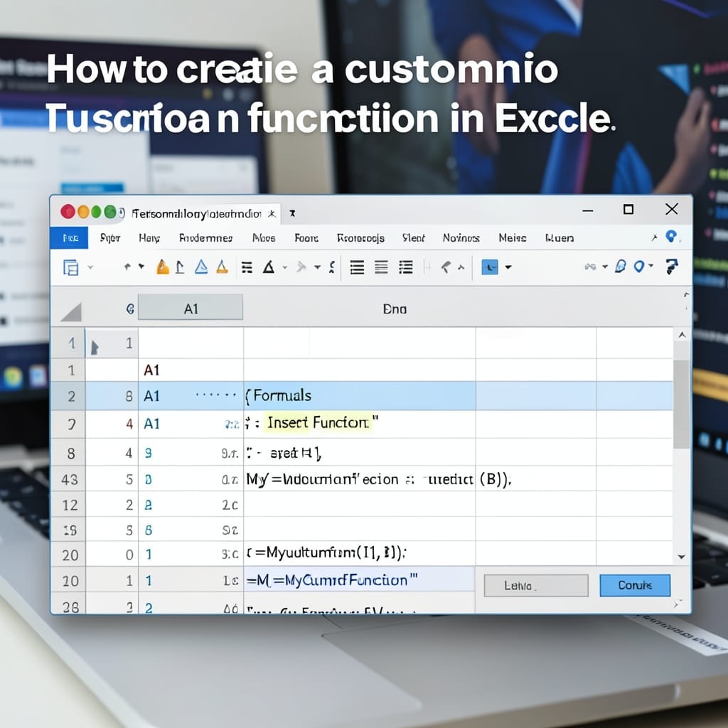Image resolution: width=728 pixels, height=728 pixels.
Task: Click the orange circle in the title bar
Action: tap(83, 212)
